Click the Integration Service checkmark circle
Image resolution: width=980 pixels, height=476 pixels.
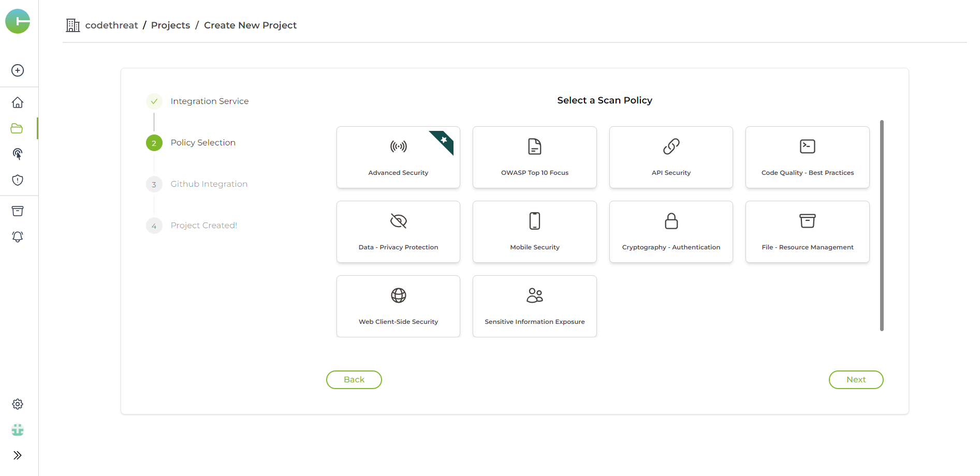[154, 101]
